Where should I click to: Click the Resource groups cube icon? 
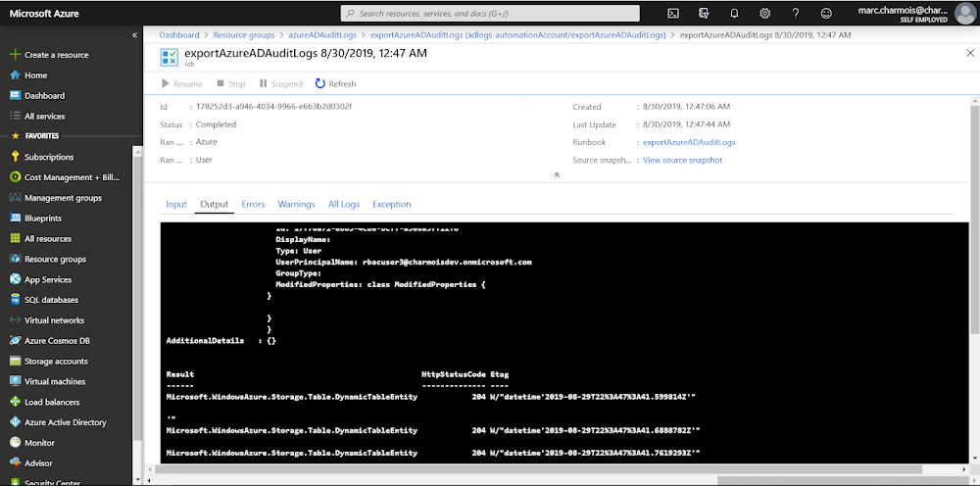(x=16, y=260)
